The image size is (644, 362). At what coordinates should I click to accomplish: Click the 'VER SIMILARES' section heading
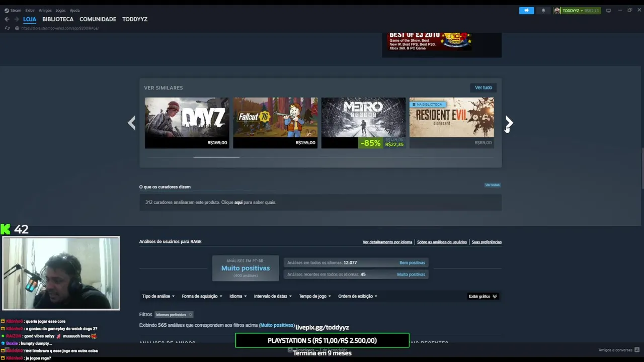click(164, 87)
